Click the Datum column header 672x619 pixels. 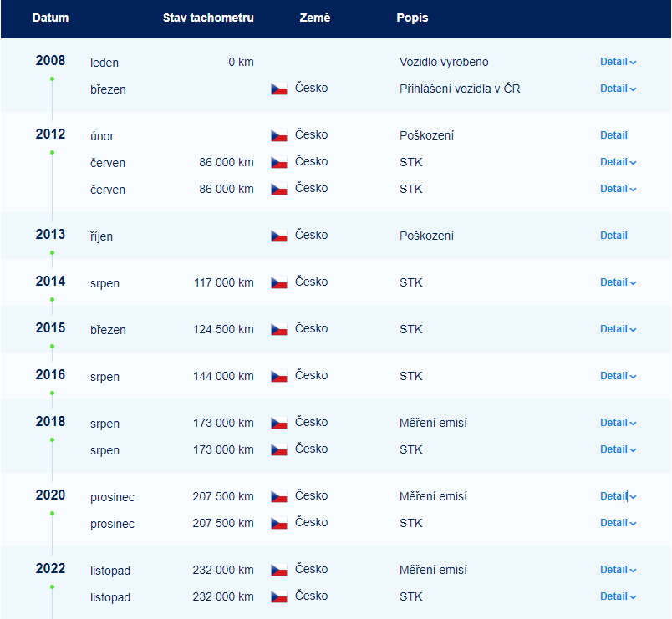coord(51,18)
